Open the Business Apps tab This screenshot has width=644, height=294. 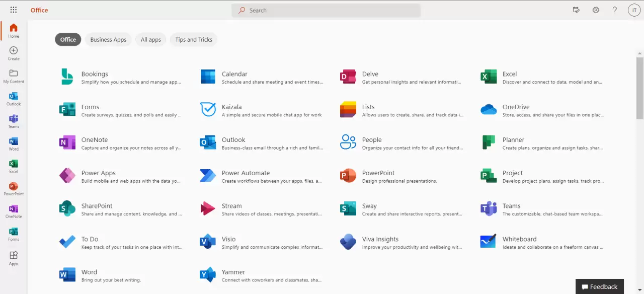[108, 39]
